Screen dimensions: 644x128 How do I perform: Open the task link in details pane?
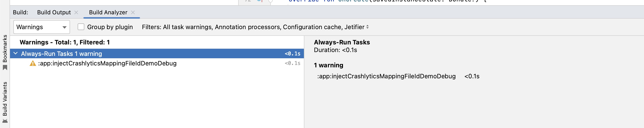386,76
